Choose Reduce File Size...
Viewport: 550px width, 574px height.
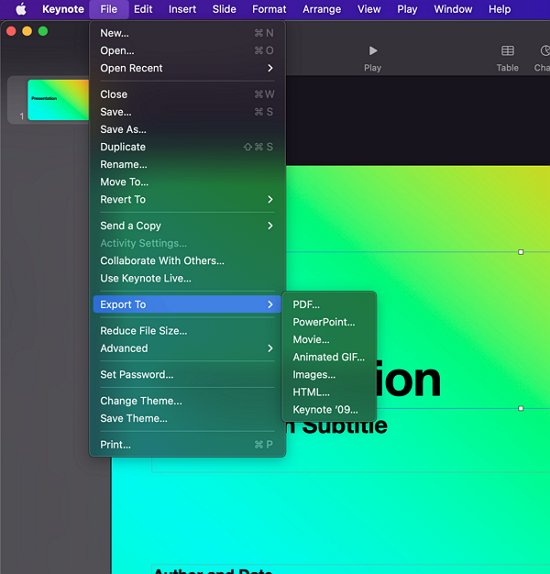click(x=187, y=331)
